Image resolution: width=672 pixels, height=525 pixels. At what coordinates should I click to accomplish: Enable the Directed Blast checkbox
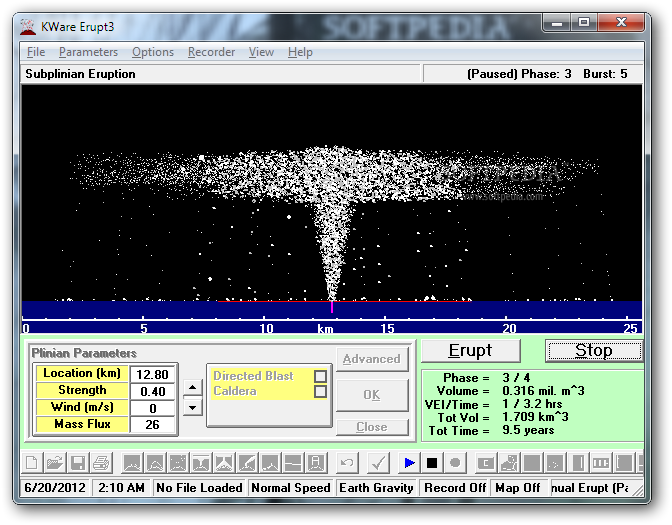tap(320, 376)
